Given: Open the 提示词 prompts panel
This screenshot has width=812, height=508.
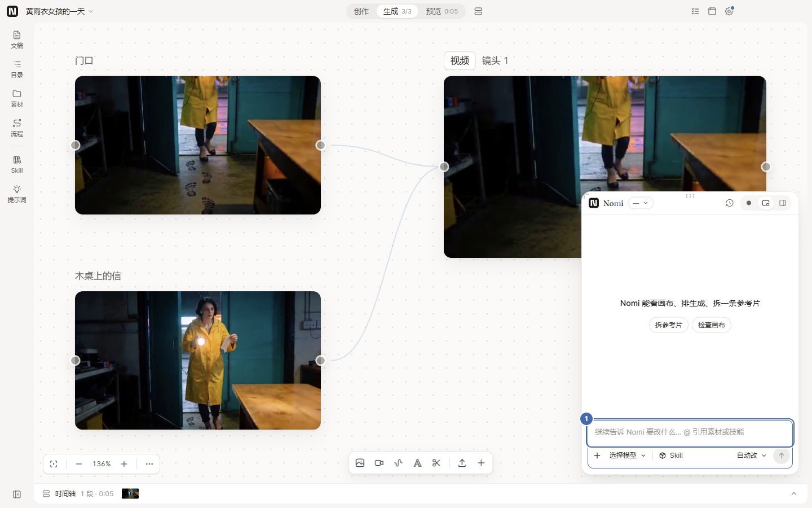Looking at the screenshot, I should pyautogui.click(x=17, y=194).
